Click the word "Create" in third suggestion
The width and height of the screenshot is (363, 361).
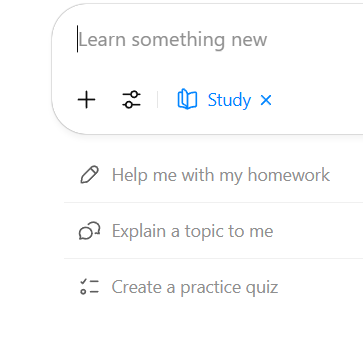(x=137, y=287)
